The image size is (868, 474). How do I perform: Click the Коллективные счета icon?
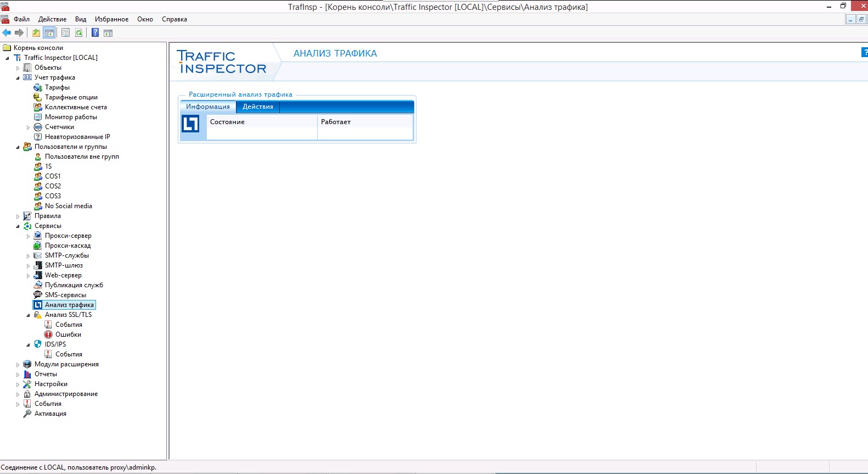(38, 107)
